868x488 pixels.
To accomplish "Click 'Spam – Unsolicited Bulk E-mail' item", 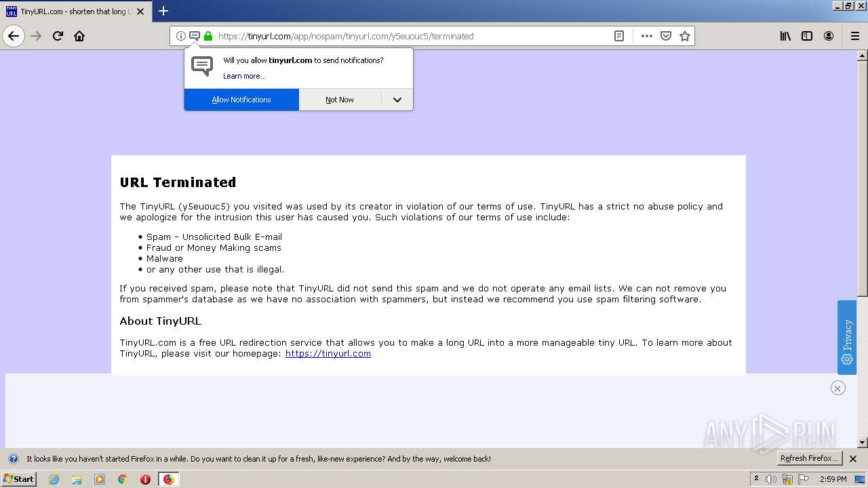I will click(214, 237).
